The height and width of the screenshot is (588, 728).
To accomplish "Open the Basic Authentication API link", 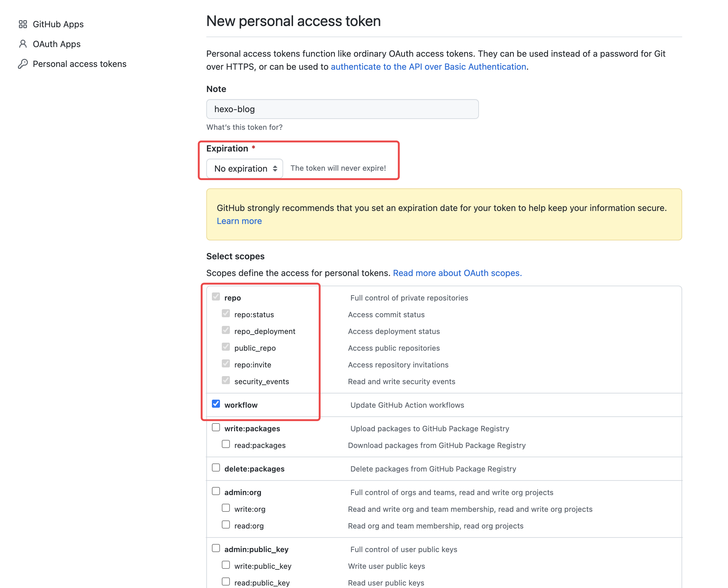I will [x=428, y=67].
